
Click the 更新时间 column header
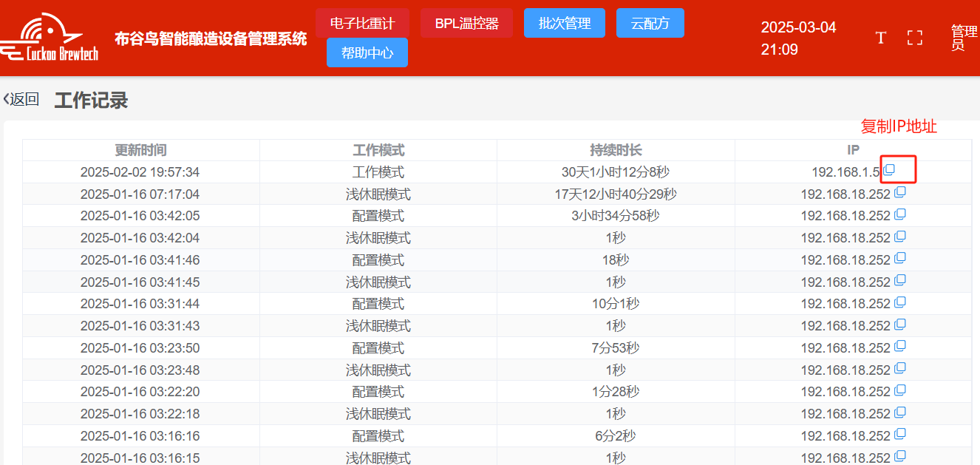point(140,150)
